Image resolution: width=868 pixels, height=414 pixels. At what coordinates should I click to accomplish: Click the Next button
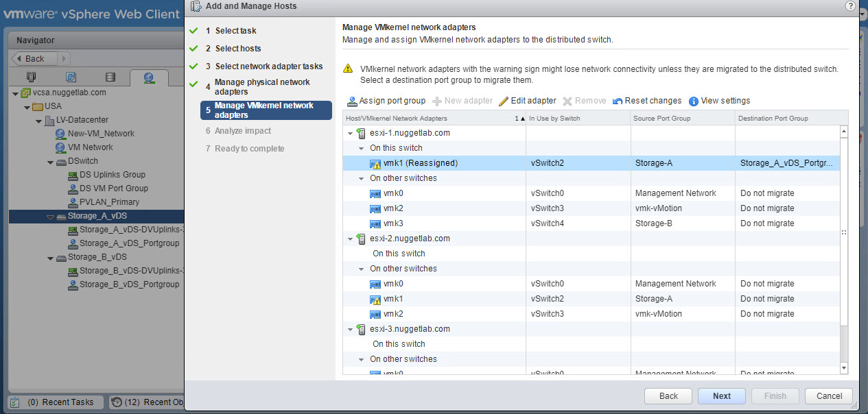pos(721,395)
